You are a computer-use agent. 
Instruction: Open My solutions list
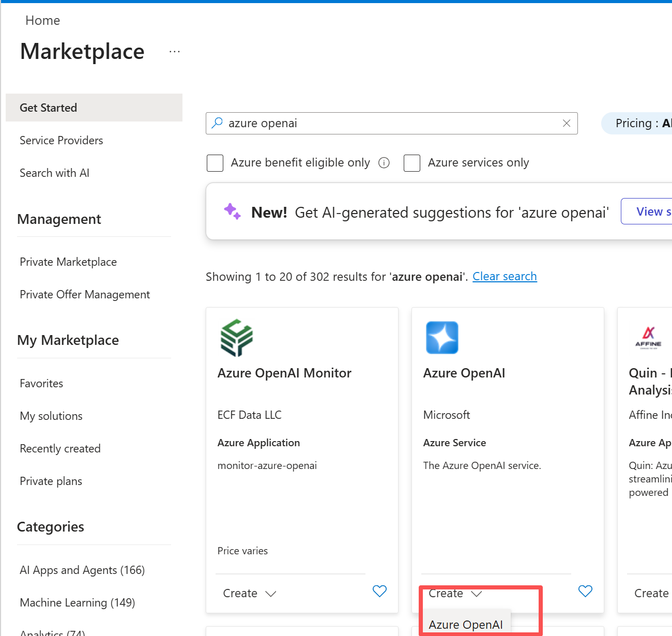point(51,416)
